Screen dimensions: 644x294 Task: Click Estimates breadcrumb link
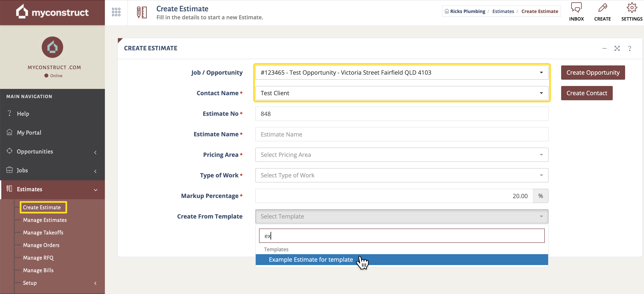pos(503,11)
